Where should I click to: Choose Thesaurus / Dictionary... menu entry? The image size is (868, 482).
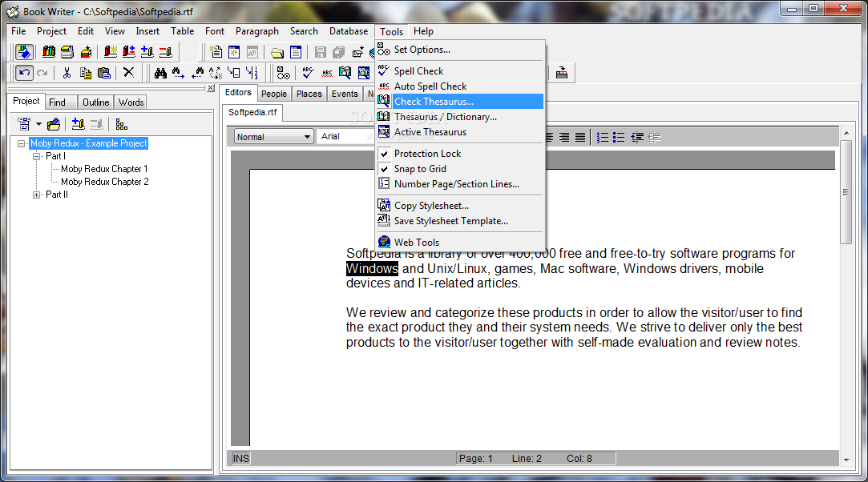[x=461, y=117]
